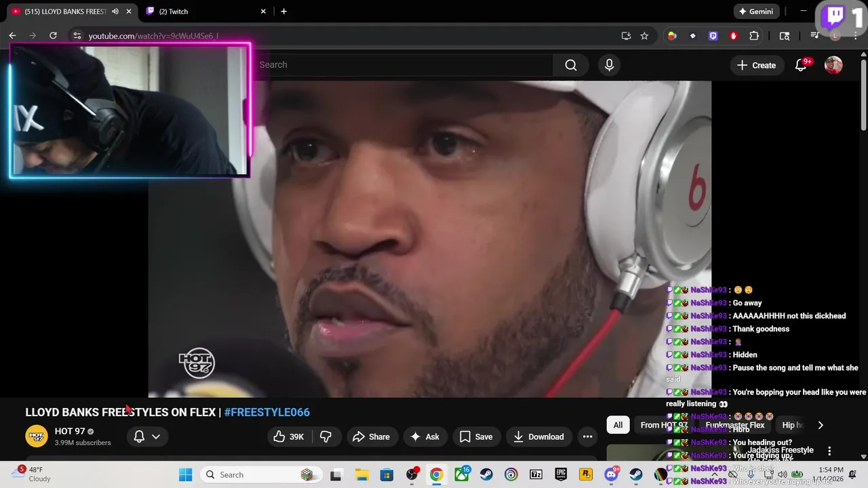868x488 pixels.
Task: Open the 7-Zip taskbar icon
Action: (x=536, y=474)
